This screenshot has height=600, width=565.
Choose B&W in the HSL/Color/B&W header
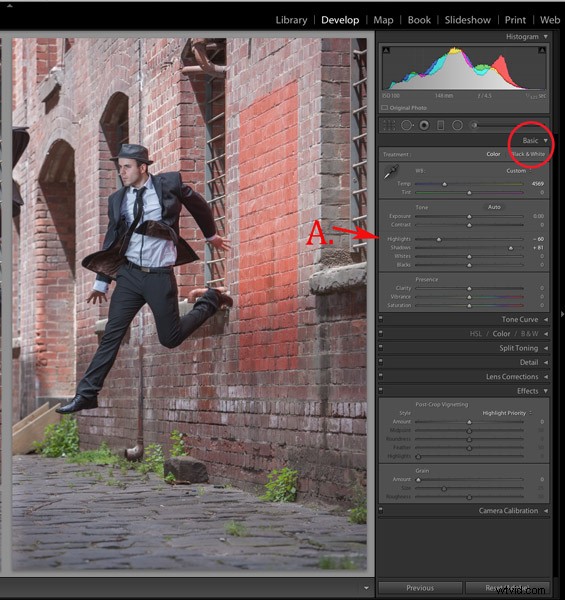[x=529, y=334]
